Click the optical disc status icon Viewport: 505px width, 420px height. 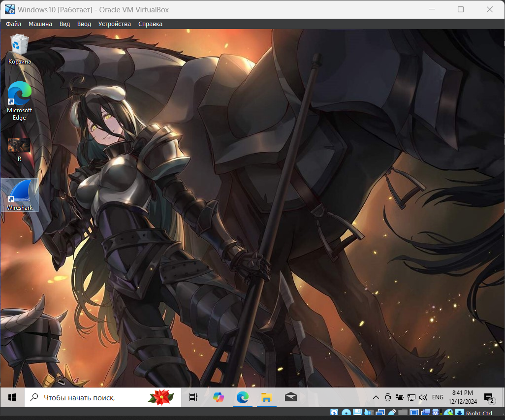(346, 413)
